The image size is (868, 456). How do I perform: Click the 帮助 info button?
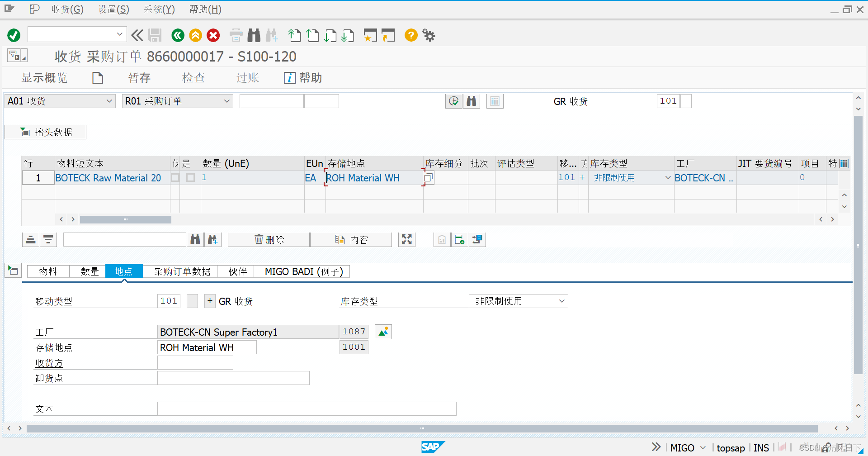[303, 78]
